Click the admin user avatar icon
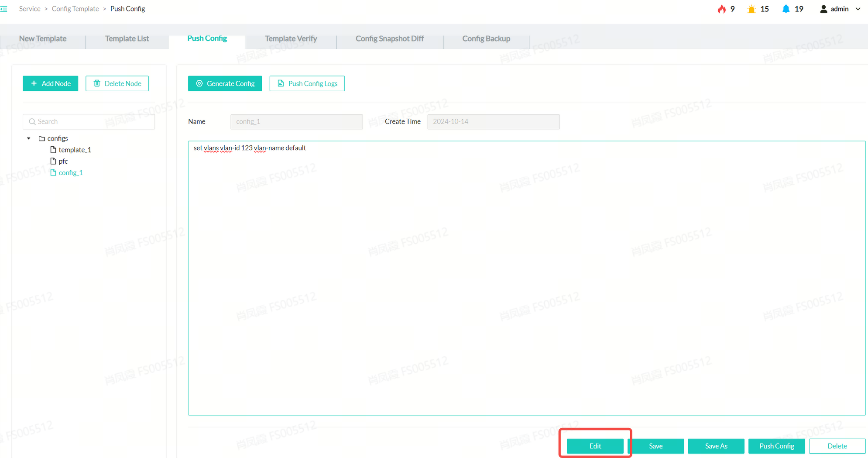This screenshot has height=458, width=868. tap(823, 9)
